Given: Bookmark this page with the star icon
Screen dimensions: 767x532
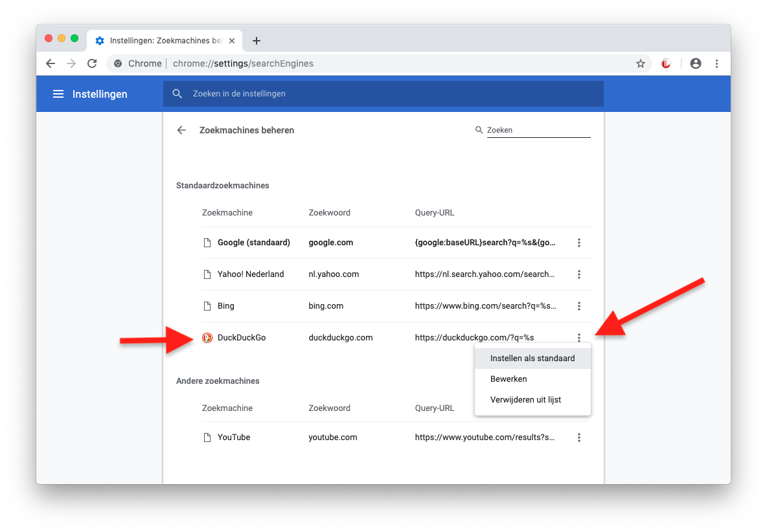Looking at the screenshot, I should 640,63.
